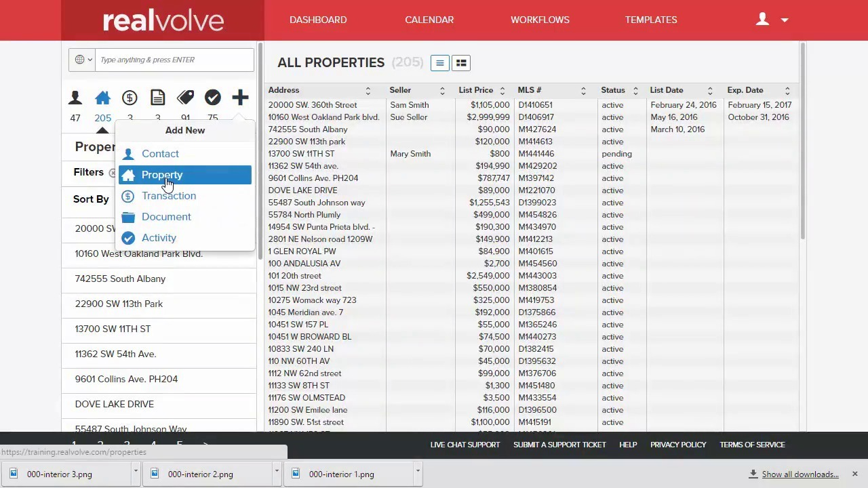Viewport: 868px width, 488px height.
Task: Select 10160 West Oakland Park Blvd. sidebar item
Action: (x=159, y=253)
